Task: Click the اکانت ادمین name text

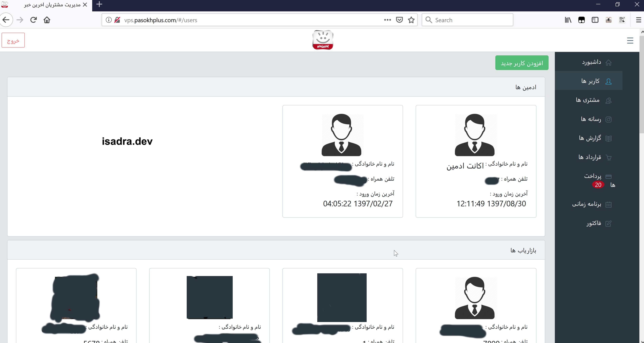Action: click(x=465, y=166)
